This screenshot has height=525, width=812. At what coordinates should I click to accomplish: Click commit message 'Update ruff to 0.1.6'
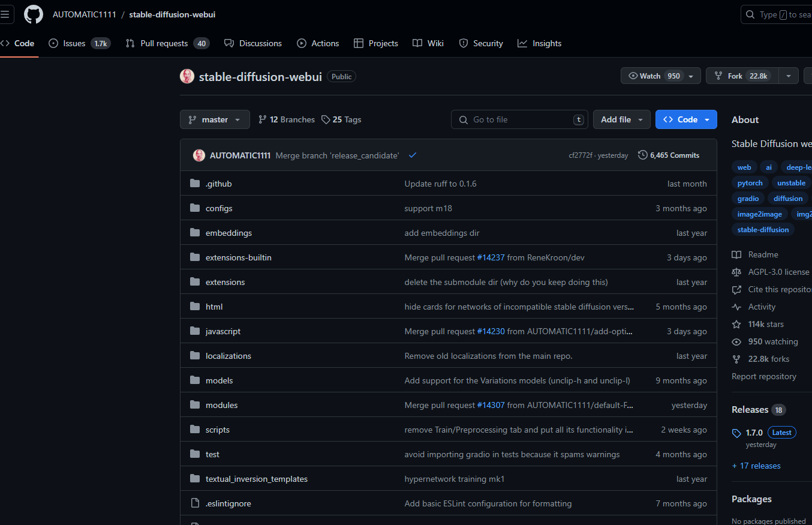coord(441,184)
